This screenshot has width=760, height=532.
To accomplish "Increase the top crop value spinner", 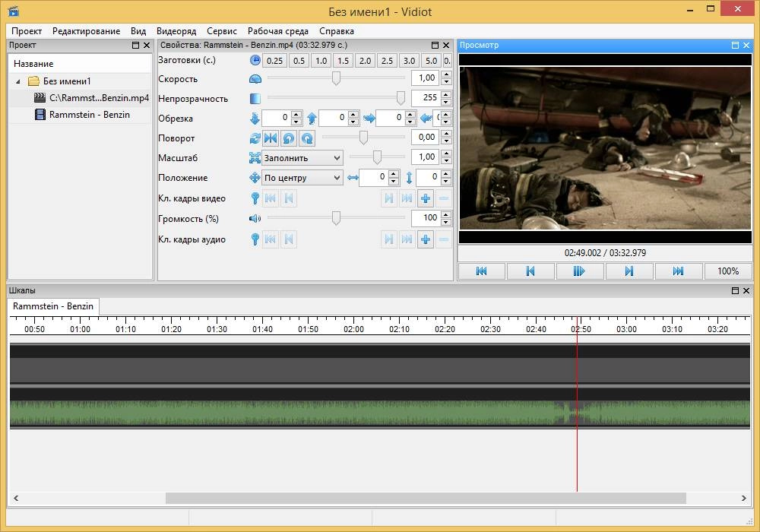I will (x=296, y=114).
